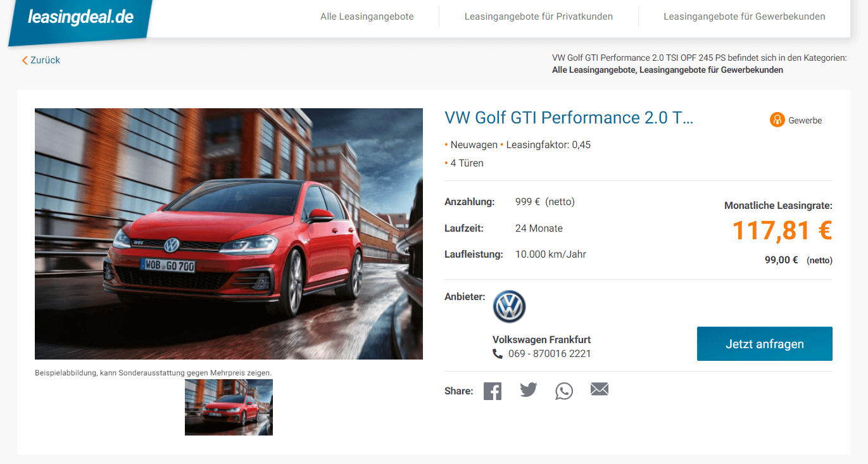Click the large red Golf GTI image

tap(229, 234)
